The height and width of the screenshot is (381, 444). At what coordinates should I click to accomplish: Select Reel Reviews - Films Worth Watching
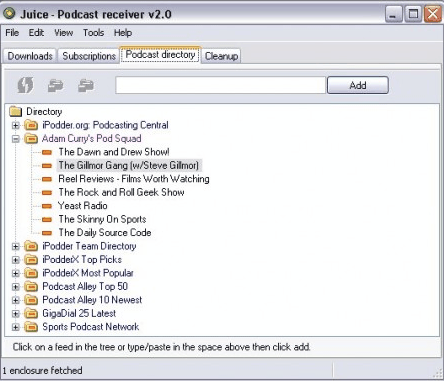coord(134,179)
